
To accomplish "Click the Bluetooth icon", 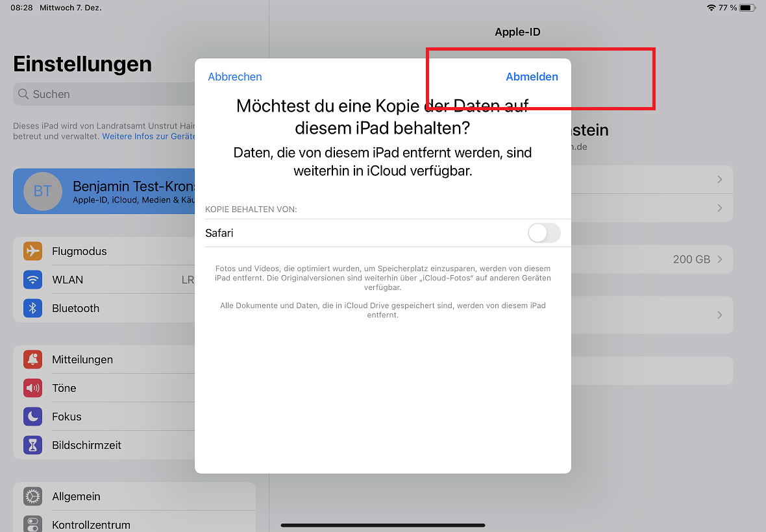I will pos(32,308).
